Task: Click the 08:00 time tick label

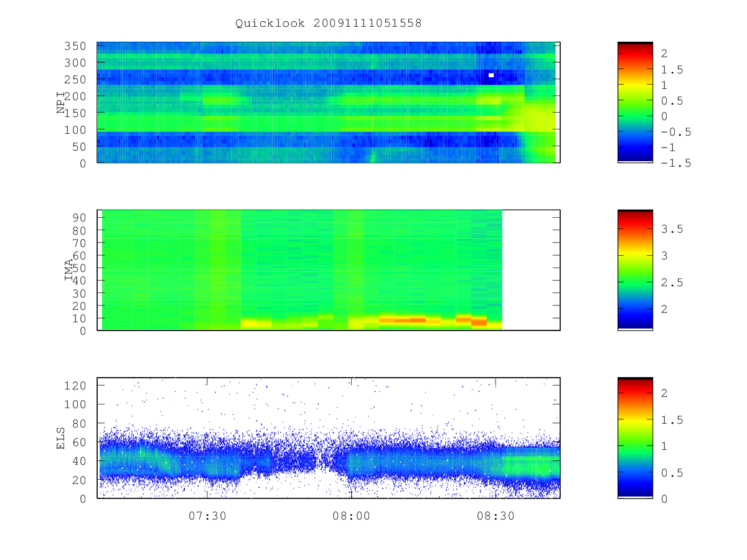Action: (351, 516)
